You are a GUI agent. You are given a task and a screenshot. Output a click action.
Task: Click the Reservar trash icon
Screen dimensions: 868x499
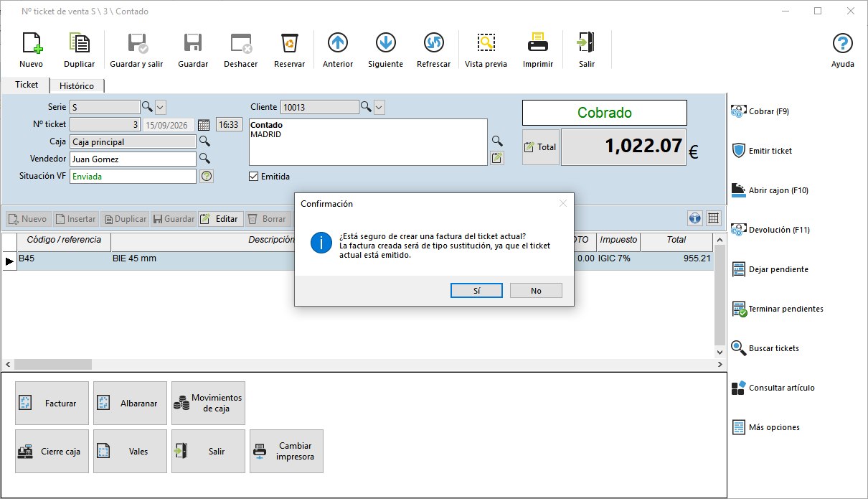290,50
